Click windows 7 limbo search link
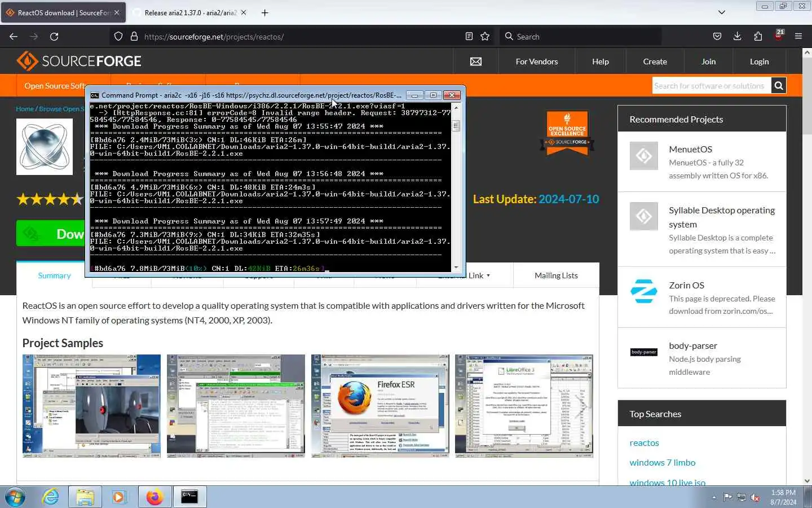 (662, 462)
